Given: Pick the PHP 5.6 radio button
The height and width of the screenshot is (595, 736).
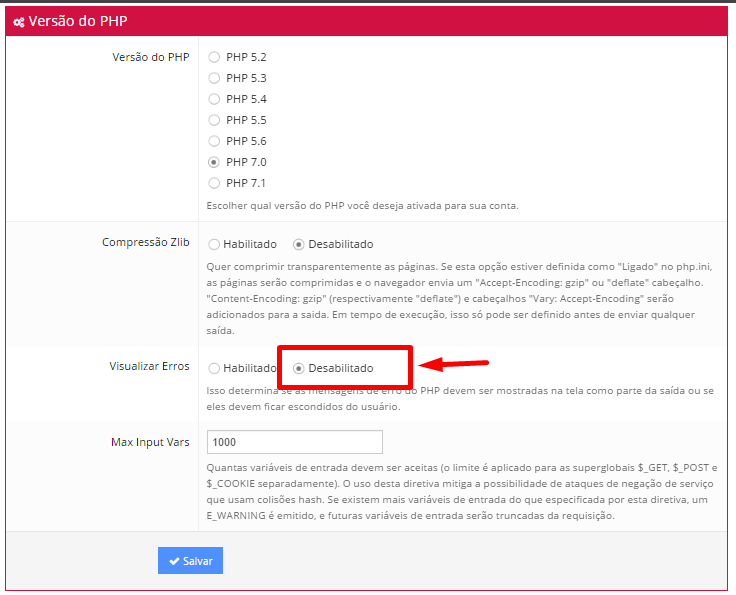Looking at the screenshot, I should coord(214,141).
